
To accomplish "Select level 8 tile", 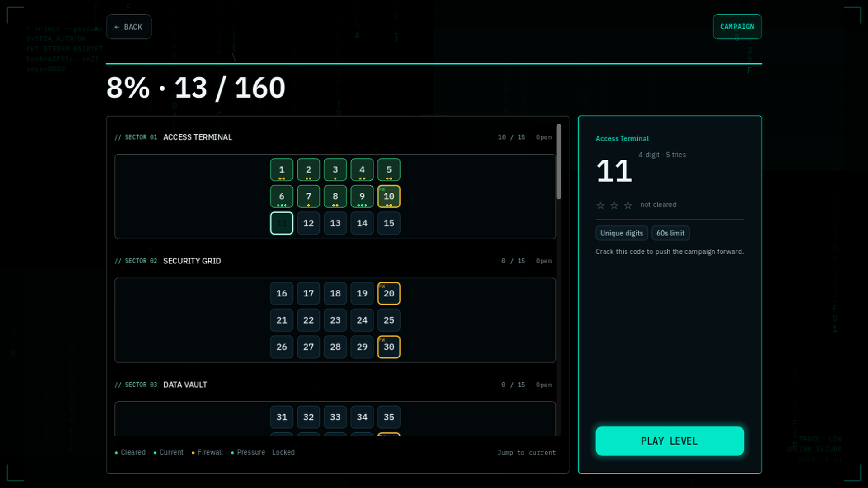I will coord(335,197).
